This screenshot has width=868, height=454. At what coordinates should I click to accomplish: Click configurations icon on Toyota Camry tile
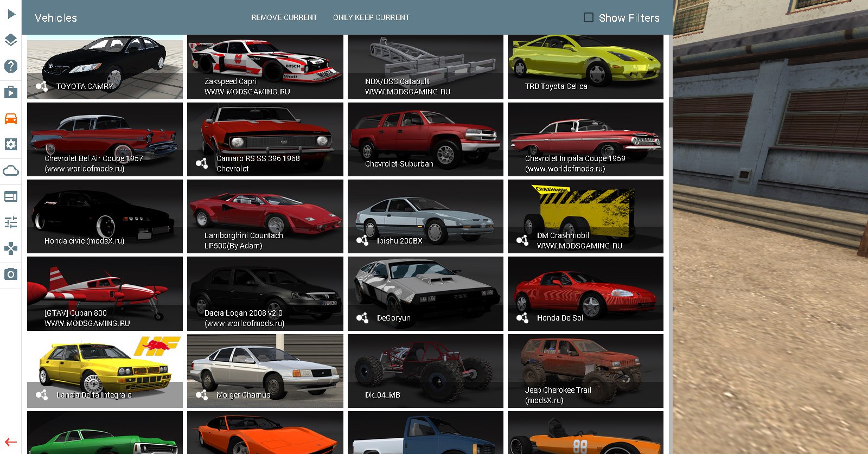[x=42, y=86]
